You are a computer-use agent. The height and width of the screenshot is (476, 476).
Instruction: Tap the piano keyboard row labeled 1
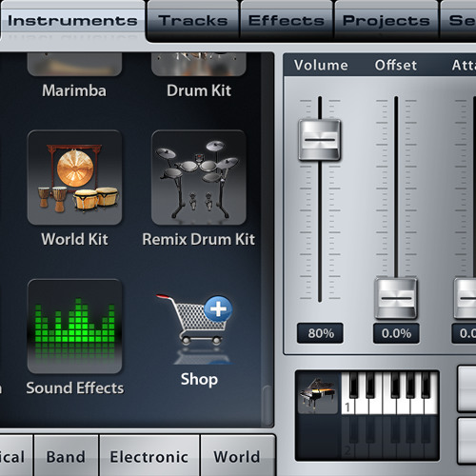point(389,394)
